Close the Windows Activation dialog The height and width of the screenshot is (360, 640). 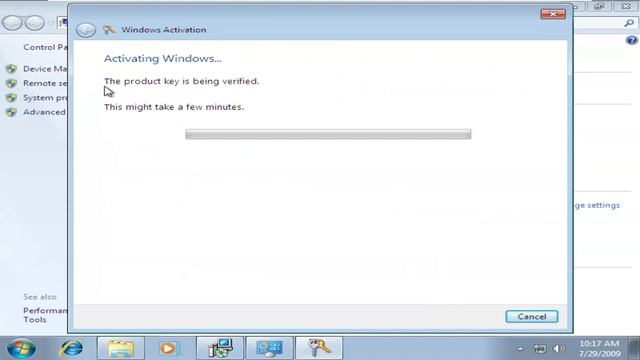click(553, 14)
